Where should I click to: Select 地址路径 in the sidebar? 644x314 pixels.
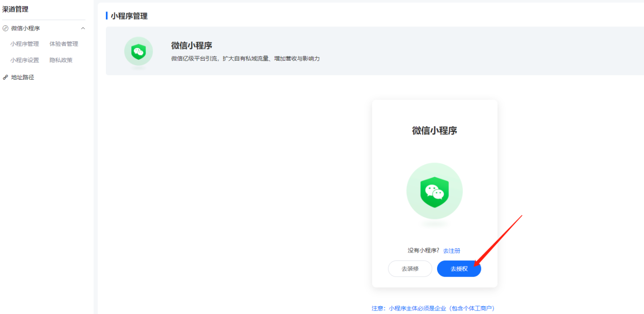[23, 78]
